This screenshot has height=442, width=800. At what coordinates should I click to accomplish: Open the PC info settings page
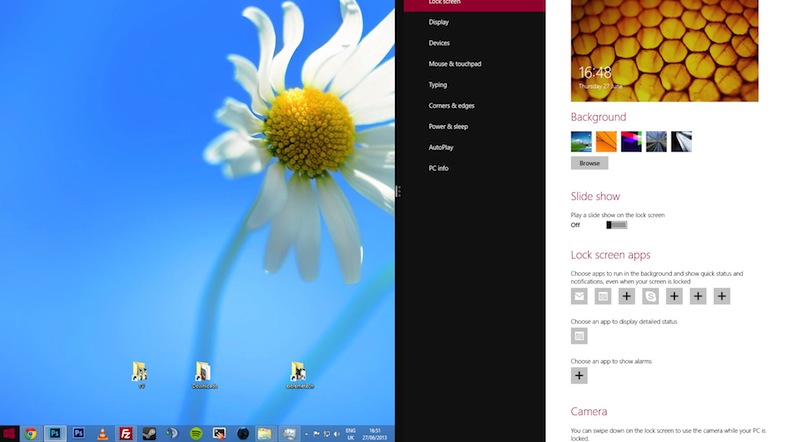(439, 168)
